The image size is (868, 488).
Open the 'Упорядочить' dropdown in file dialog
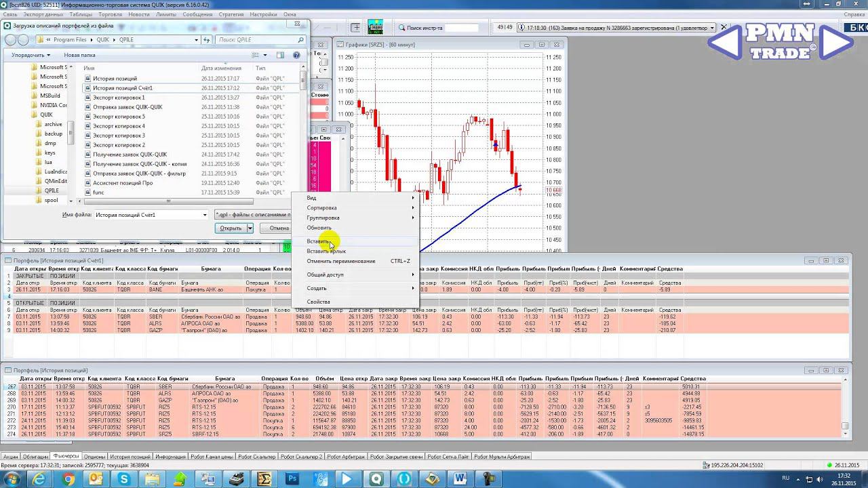31,55
